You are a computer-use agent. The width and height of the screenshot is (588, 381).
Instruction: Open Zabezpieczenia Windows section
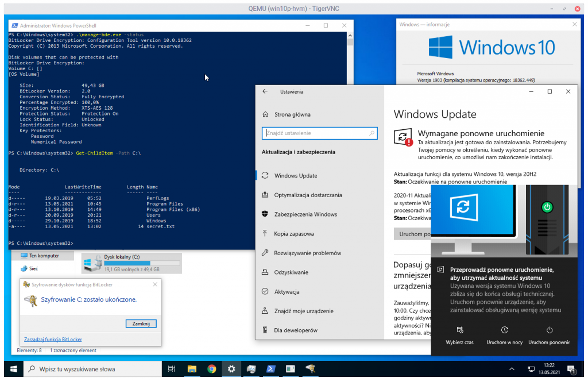(x=305, y=214)
